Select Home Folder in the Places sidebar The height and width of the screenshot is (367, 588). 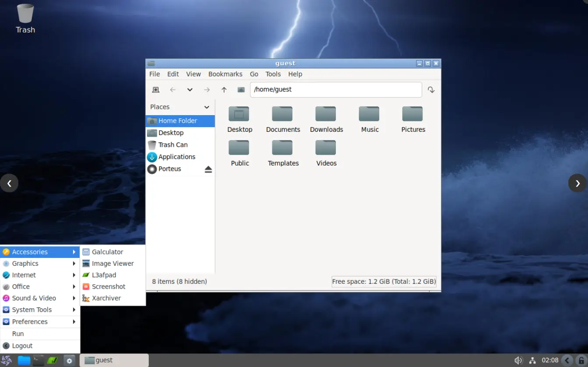pos(180,121)
